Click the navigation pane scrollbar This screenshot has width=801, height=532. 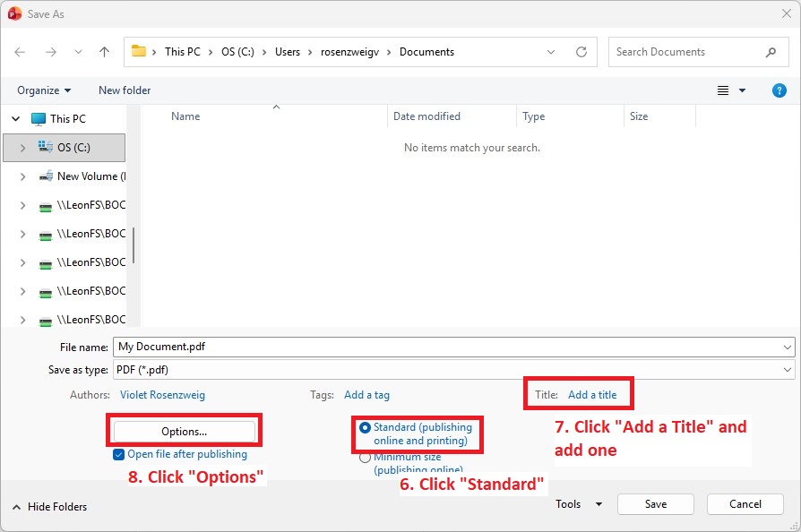133,245
